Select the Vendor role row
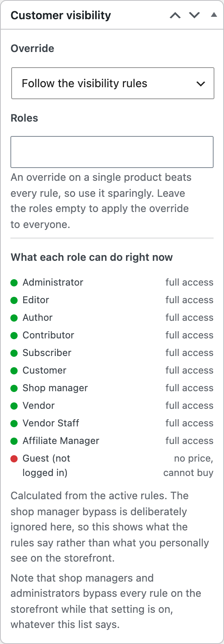 click(x=112, y=406)
